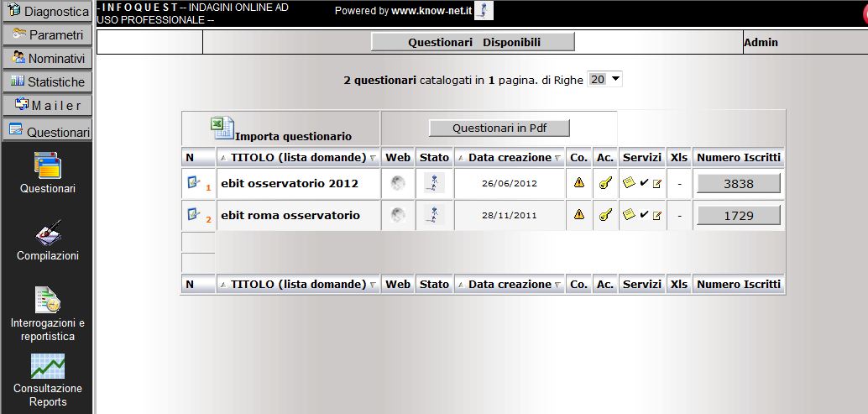Image resolution: width=868 pixels, height=414 pixels.
Task: Open questionnaire titled ebit osservatorio 2012
Action: pos(290,183)
